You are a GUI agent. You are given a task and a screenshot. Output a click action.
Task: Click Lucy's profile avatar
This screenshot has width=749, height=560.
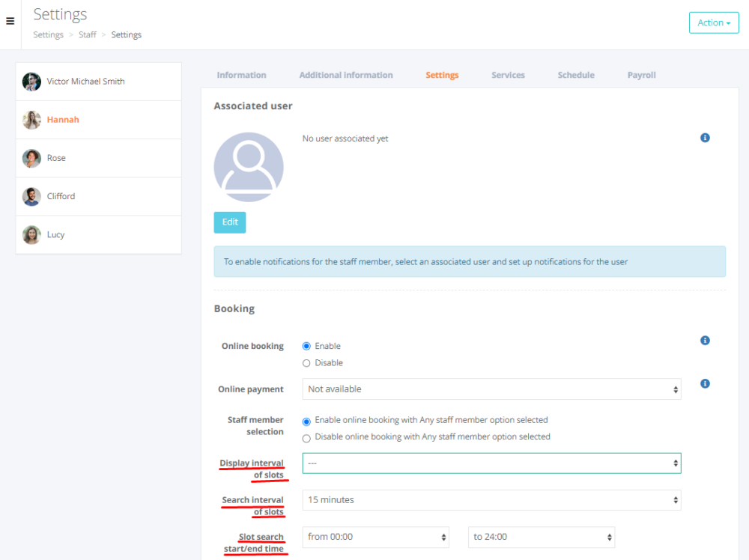pos(31,234)
